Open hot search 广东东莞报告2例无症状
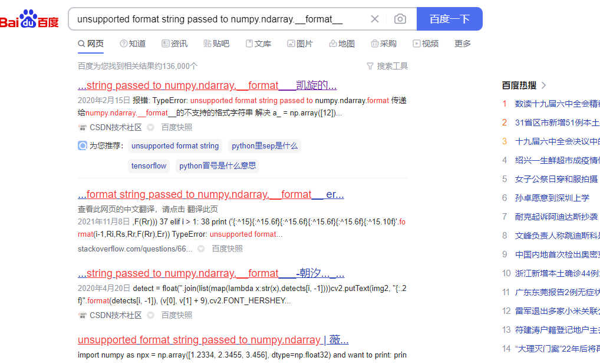Viewport: 600px width, 364px height. pyautogui.click(x=557, y=292)
